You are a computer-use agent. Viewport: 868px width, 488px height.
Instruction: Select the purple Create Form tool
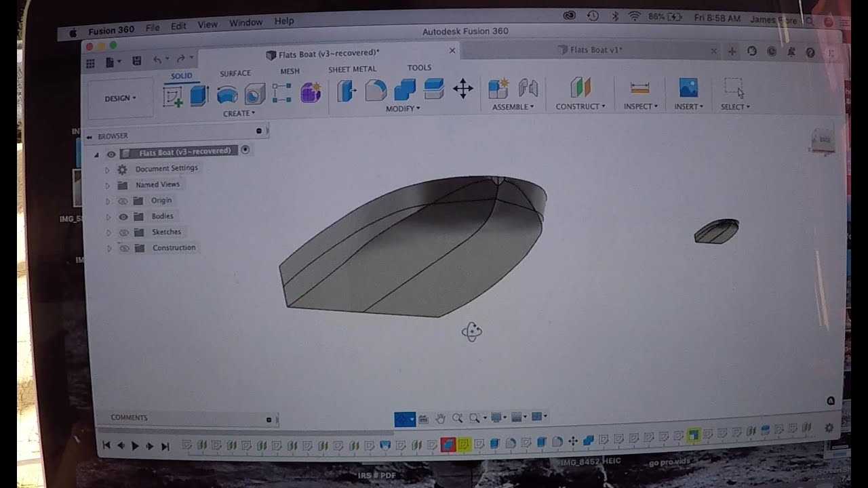coord(311,92)
